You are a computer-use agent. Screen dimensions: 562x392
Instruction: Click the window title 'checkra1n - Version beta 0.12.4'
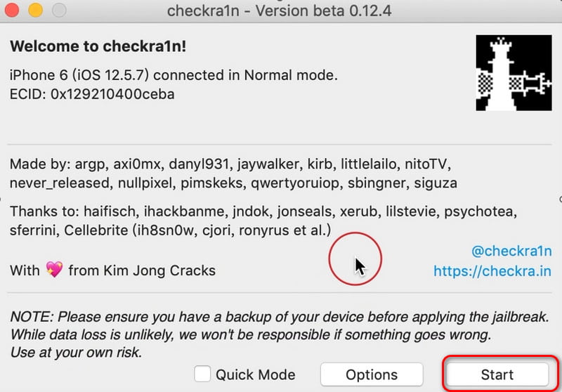(x=280, y=11)
